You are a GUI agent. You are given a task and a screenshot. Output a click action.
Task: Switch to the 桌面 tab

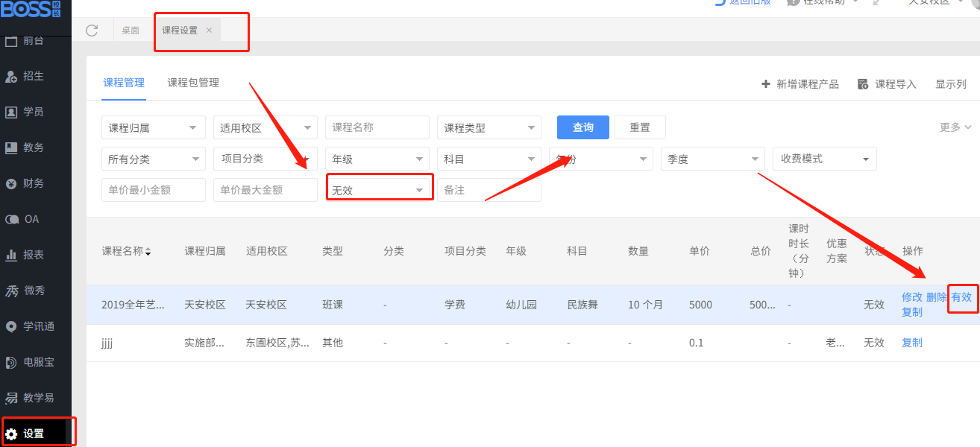tap(131, 31)
